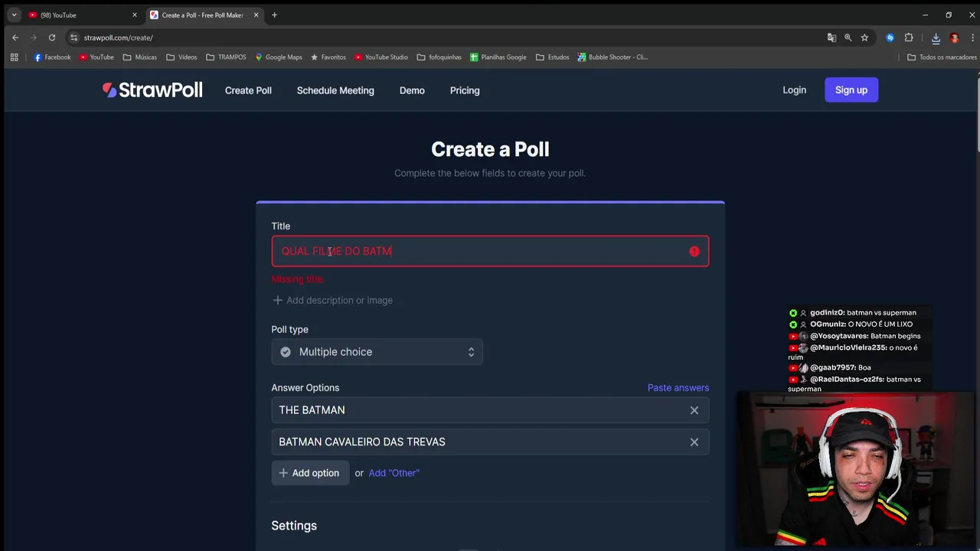Image resolution: width=980 pixels, height=551 pixels.
Task: Bookmark this page with the star
Action: click(x=864, y=37)
